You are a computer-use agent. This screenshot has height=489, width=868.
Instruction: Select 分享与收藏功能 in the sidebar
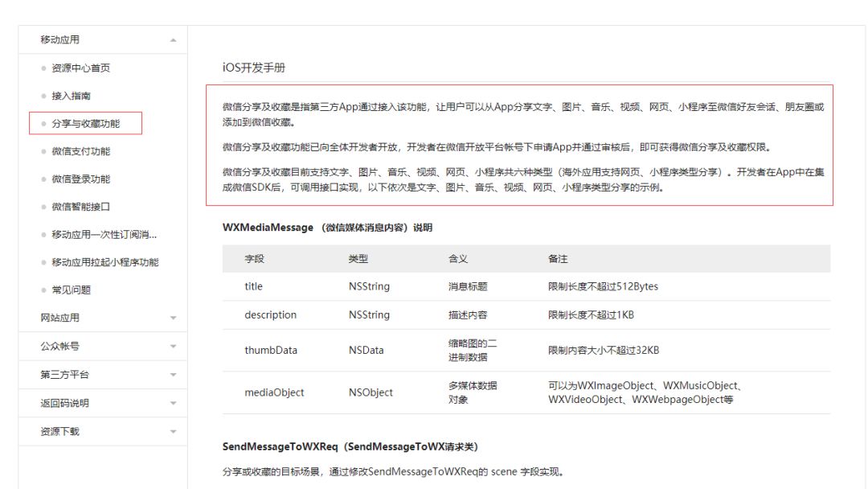click(x=86, y=124)
